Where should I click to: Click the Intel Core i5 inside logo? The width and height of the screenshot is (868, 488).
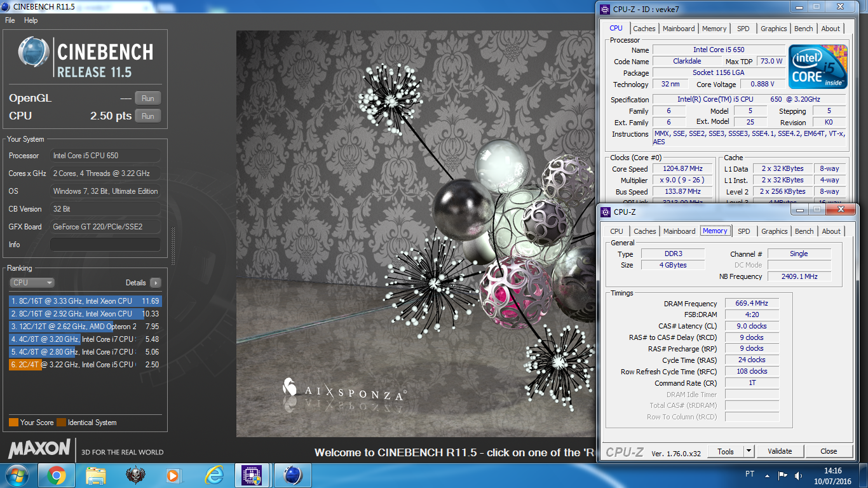point(818,67)
